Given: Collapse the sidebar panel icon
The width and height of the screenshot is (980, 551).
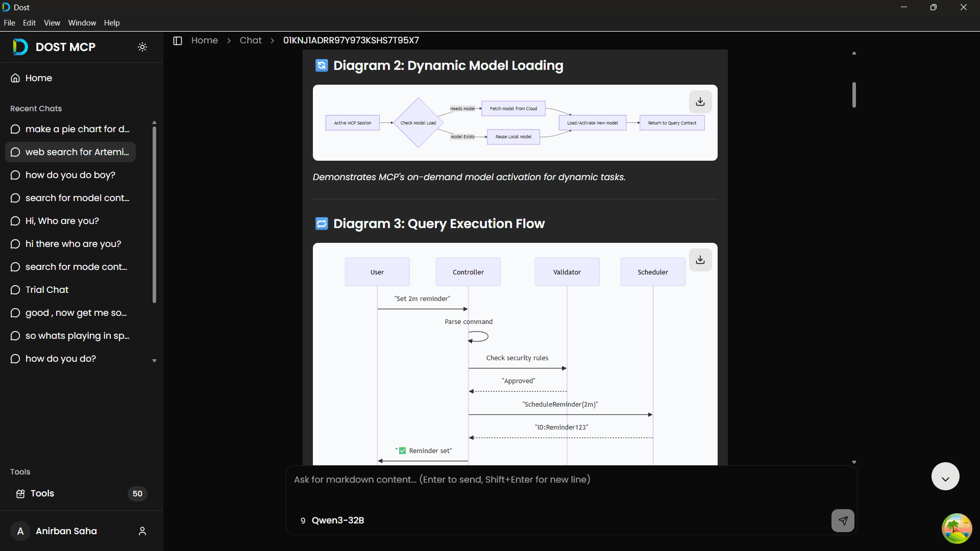Looking at the screenshot, I should click(178, 41).
